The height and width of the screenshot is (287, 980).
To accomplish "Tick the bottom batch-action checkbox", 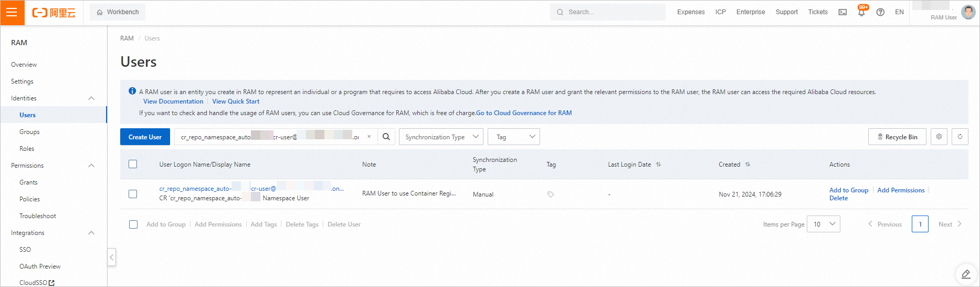I will click(133, 224).
